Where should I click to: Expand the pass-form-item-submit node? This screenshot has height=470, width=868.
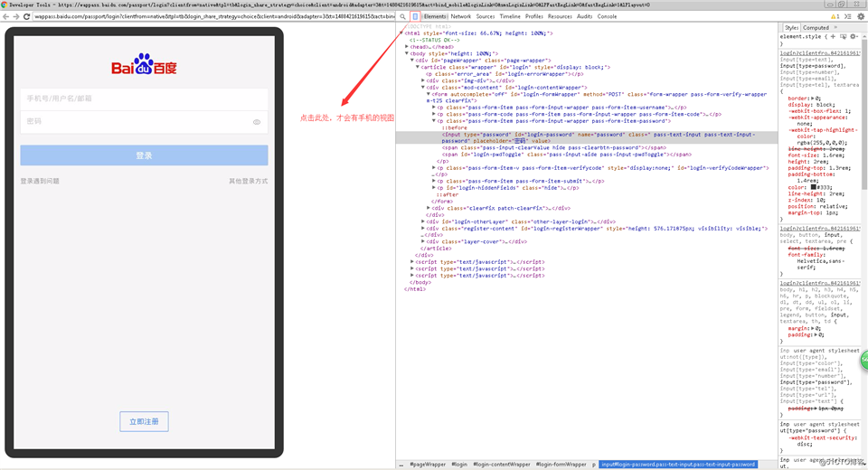434,181
